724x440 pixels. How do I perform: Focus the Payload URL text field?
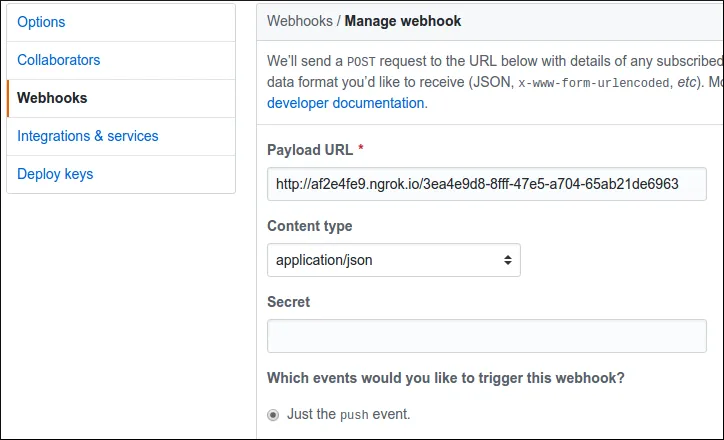486,184
